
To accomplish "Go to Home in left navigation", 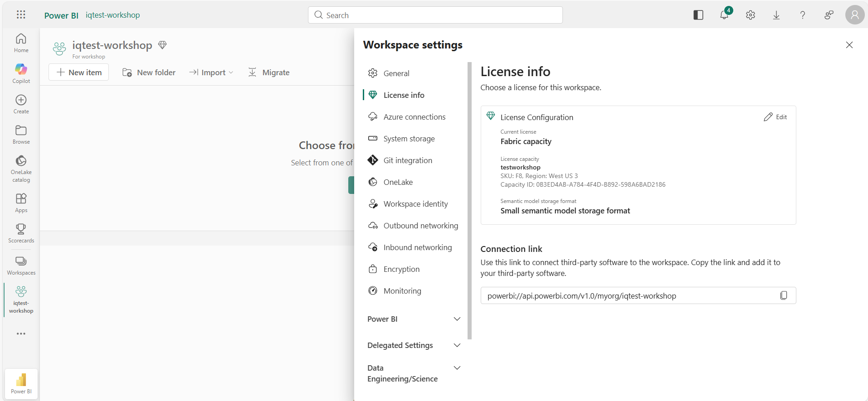I will (x=21, y=43).
